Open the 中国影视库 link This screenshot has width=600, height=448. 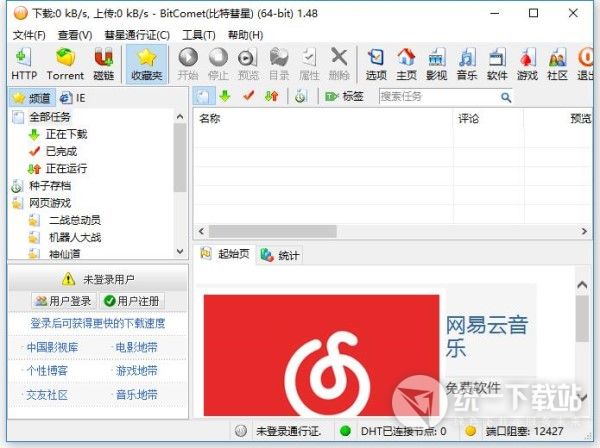click(52, 348)
